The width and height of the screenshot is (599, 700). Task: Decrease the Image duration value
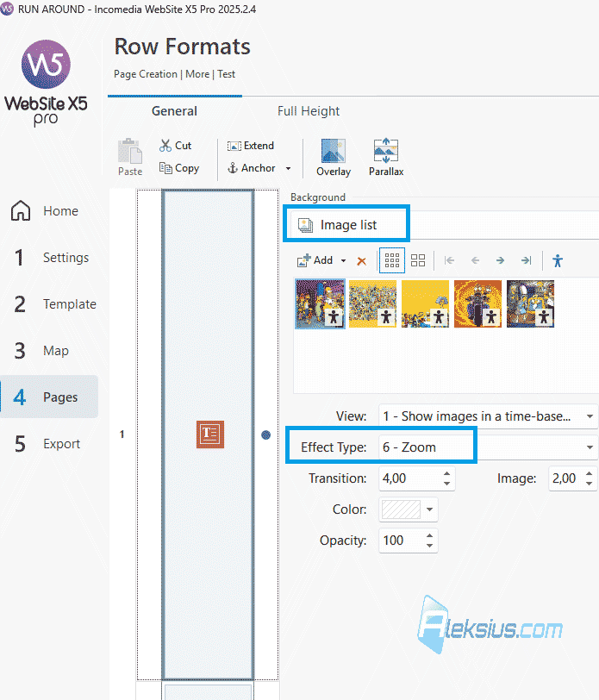(590, 484)
